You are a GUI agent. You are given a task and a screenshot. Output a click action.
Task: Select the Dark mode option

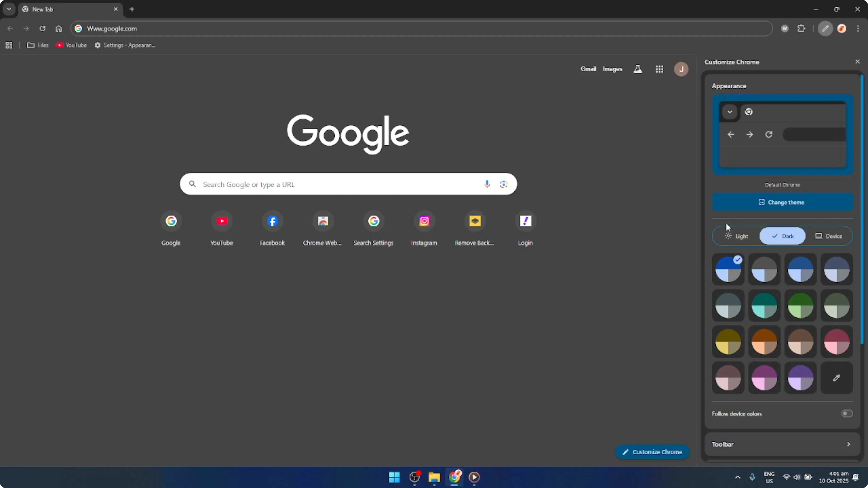782,236
